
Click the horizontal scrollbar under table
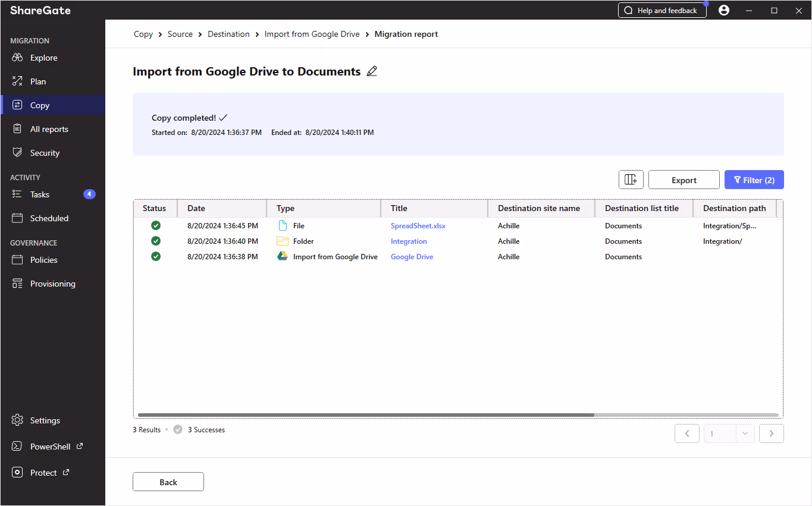(x=366, y=415)
